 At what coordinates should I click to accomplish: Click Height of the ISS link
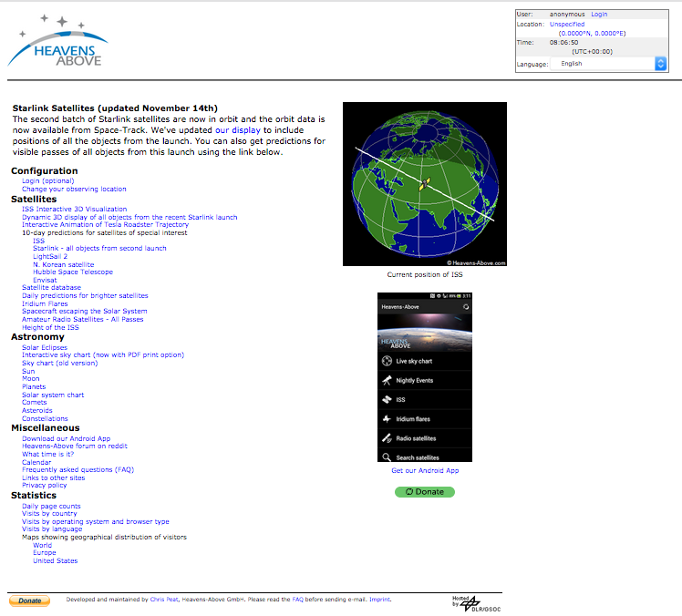(50, 328)
